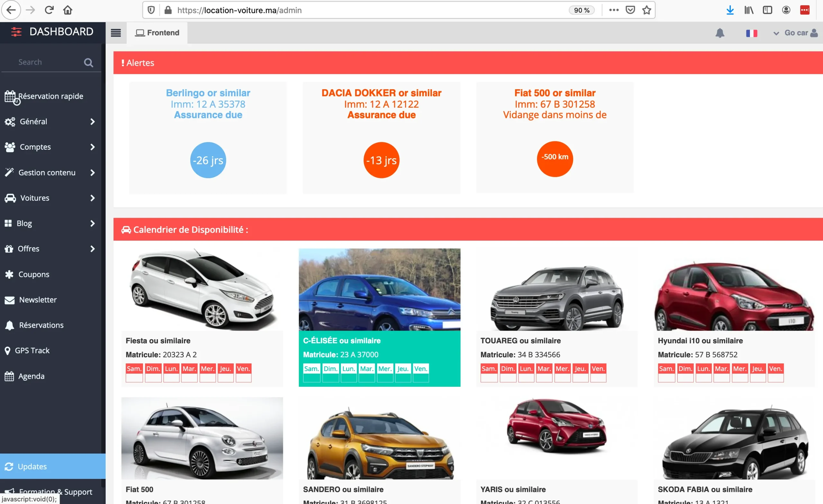
Task: Open the Fiat 500 or similar alert
Action: [x=555, y=93]
